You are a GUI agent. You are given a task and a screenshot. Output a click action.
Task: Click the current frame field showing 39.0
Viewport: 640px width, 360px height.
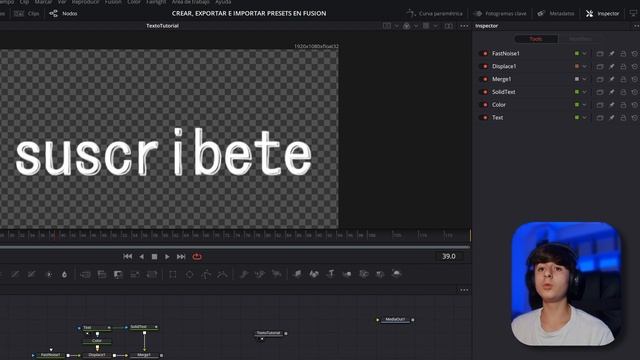point(449,256)
